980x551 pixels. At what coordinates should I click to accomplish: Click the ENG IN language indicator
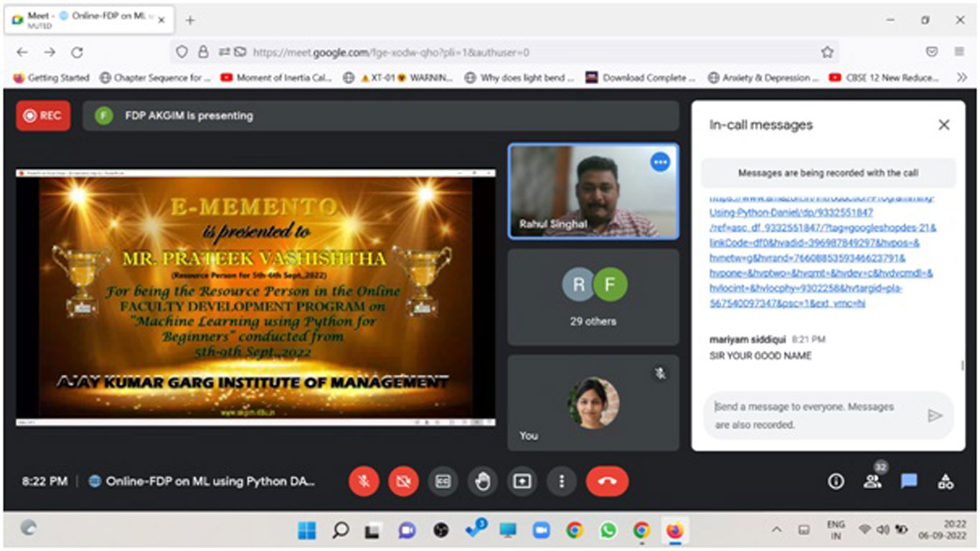click(837, 530)
